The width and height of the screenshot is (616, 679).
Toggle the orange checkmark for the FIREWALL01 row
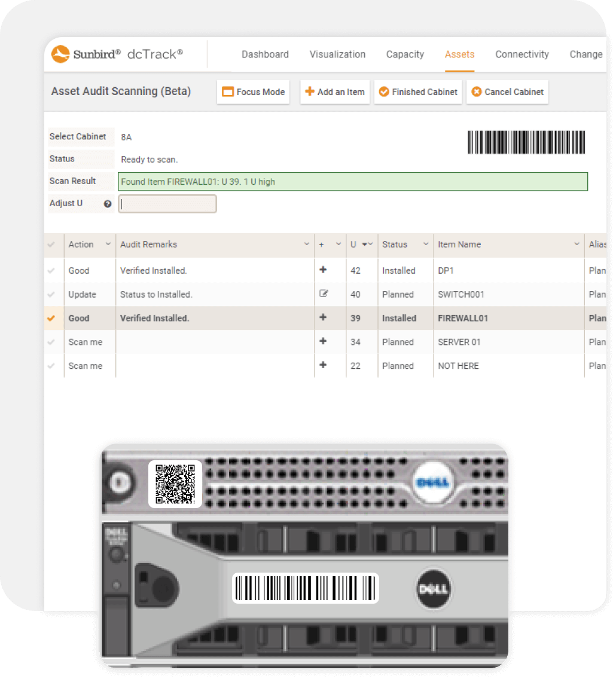pyautogui.click(x=51, y=318)
